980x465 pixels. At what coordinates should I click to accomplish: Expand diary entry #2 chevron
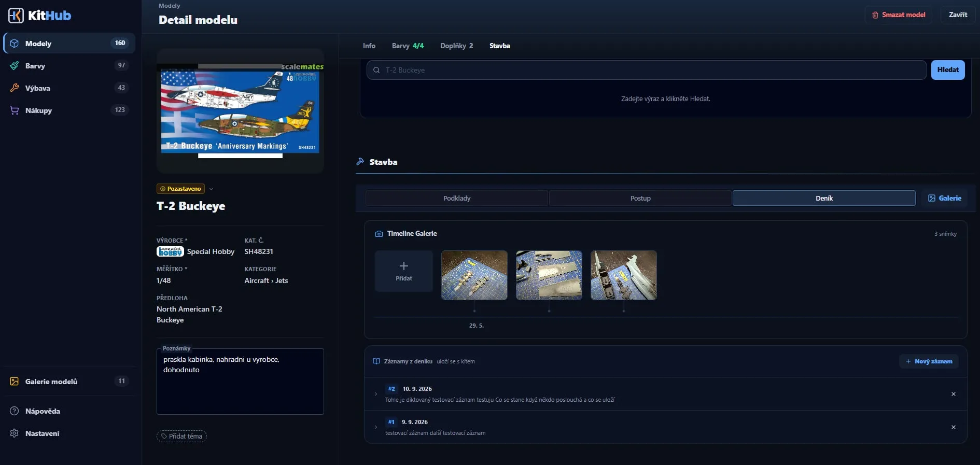point(376,394)
